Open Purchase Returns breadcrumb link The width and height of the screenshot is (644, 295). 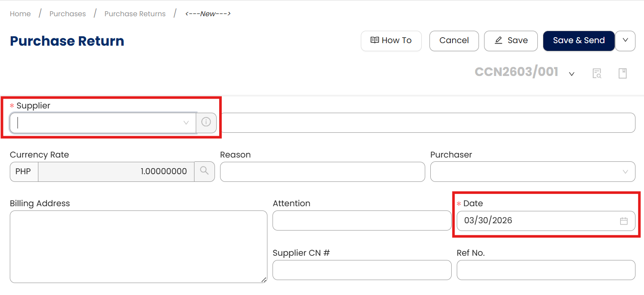pyautogui.click(x=135, y=14)
